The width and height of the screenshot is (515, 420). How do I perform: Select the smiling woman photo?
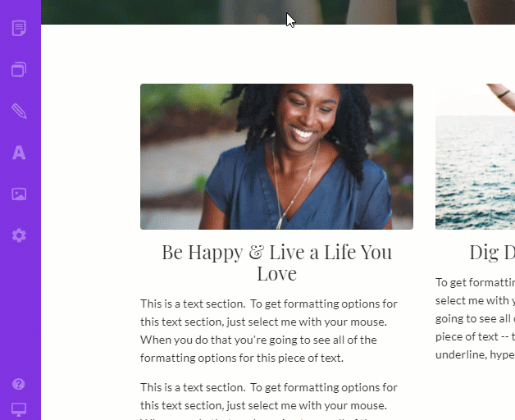click(x=276, y=157)
